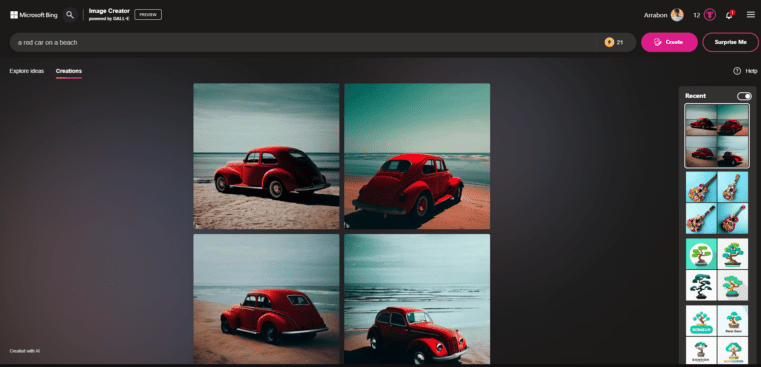The width and height of the screenshot is (761, 367).
Task: Open the notifications bell
Action: pos(729,15)
